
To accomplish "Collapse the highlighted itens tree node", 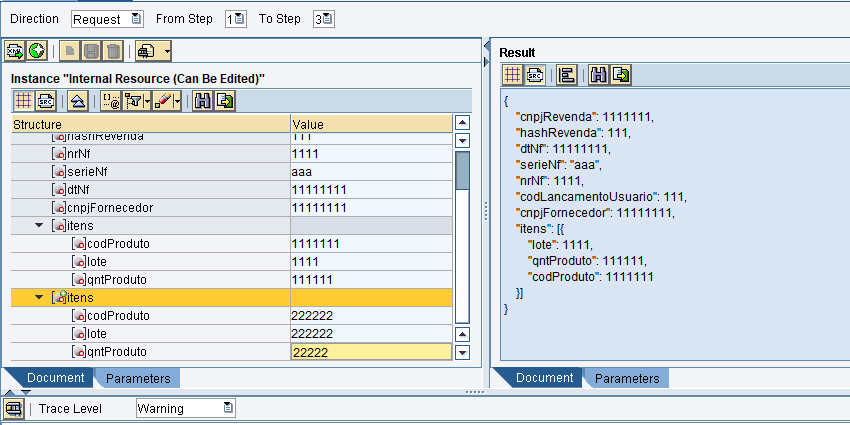I will (39, 298).
